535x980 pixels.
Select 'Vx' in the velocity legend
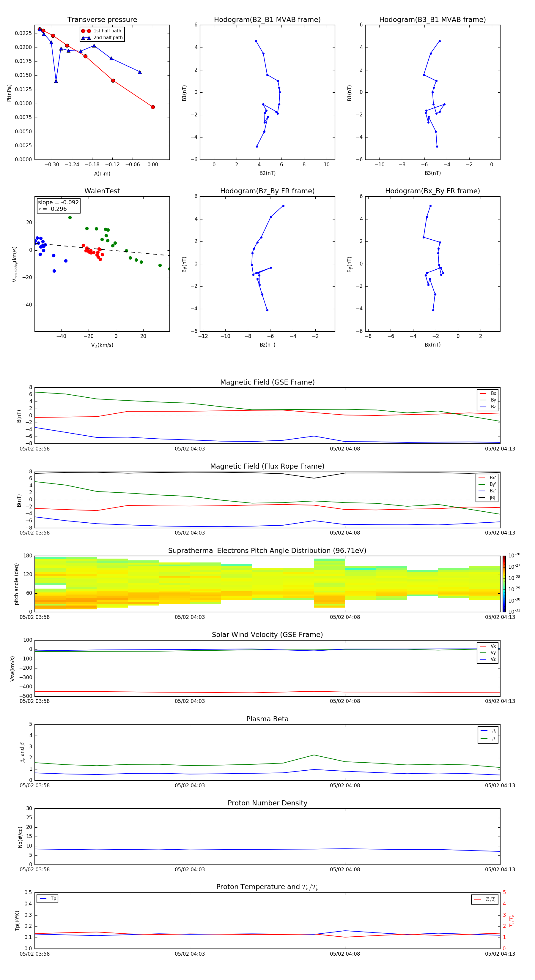click(488, 646)
